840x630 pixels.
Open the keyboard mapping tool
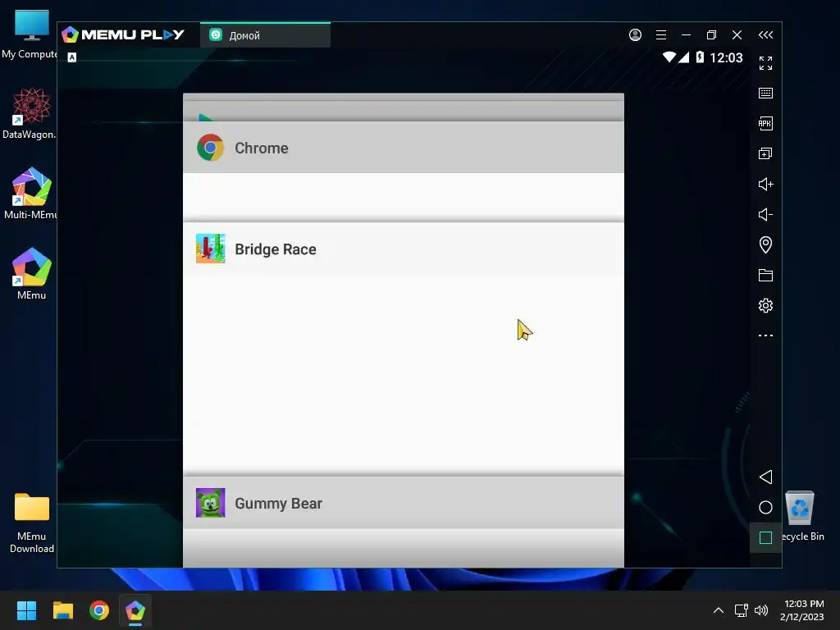[x=765, y=94]
